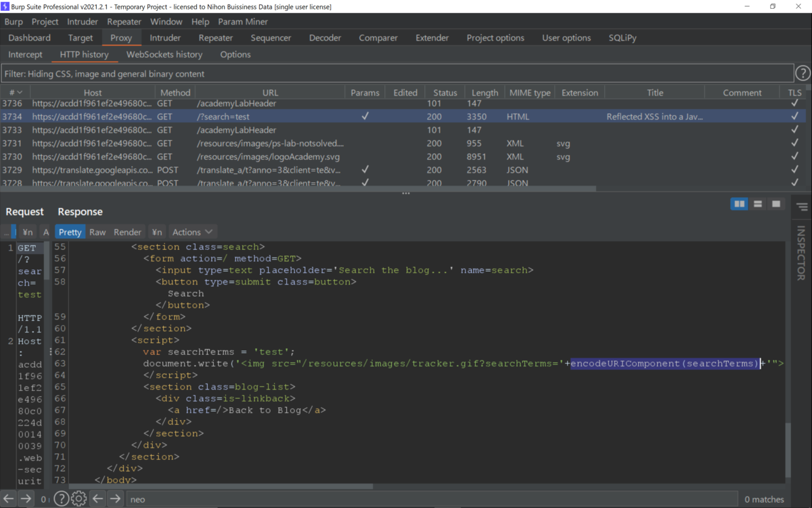Viewport: 812px width, 508px height.
Task: Select the HTTP history sub-tab
Action: click(x=84, y=54)
